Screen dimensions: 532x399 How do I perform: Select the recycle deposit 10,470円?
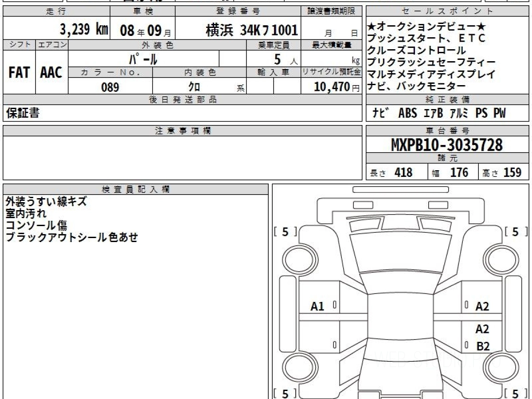(337, 87)
